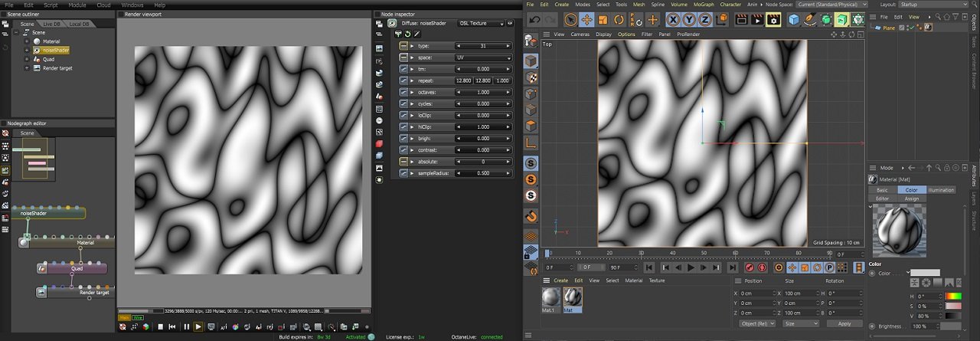Click the X position input field
The width and height of the screenshot is (980, 341).
click(x=759, y=293)
